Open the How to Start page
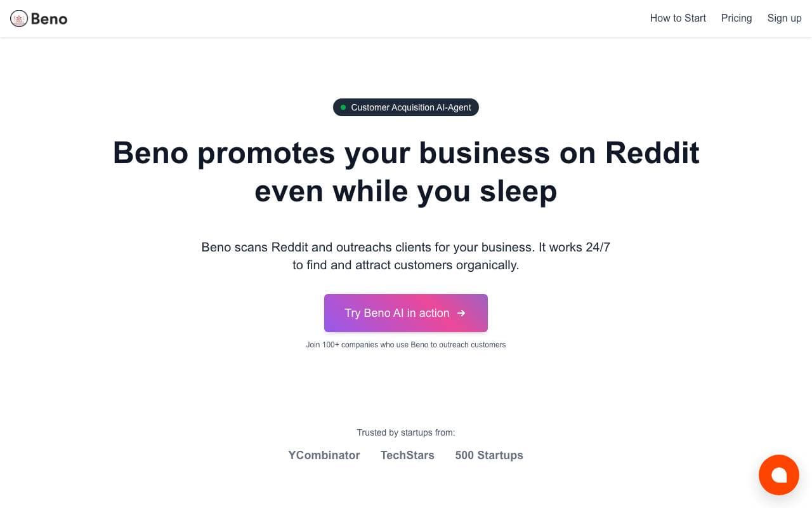 click(678, 18)
